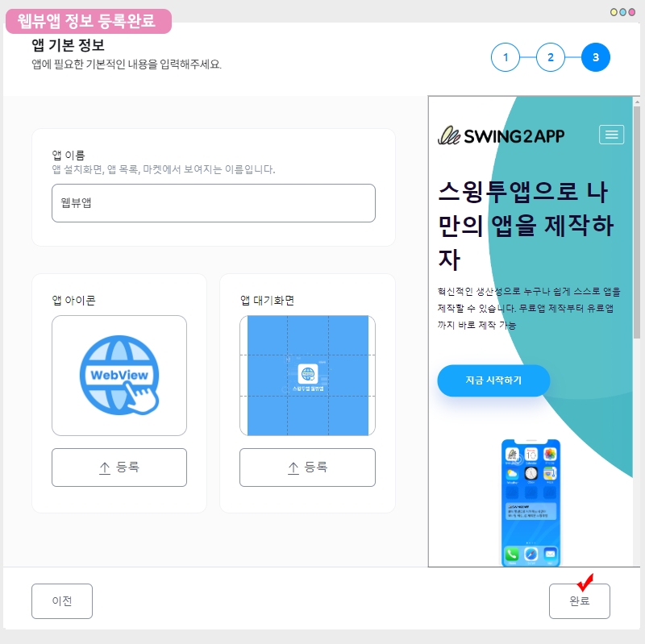
Task: Select the active step 3 circle
Action: pyautogui.click(x=595, y=57)
